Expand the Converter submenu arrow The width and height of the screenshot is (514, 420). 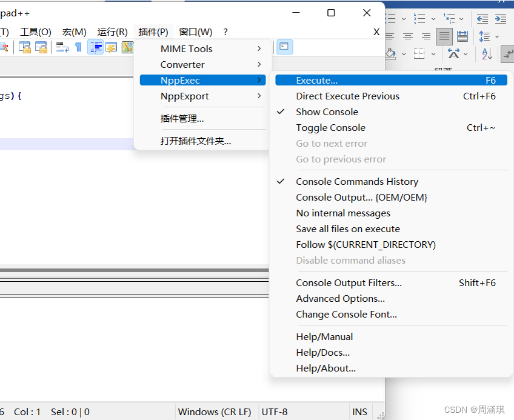(x=259, y=64)
